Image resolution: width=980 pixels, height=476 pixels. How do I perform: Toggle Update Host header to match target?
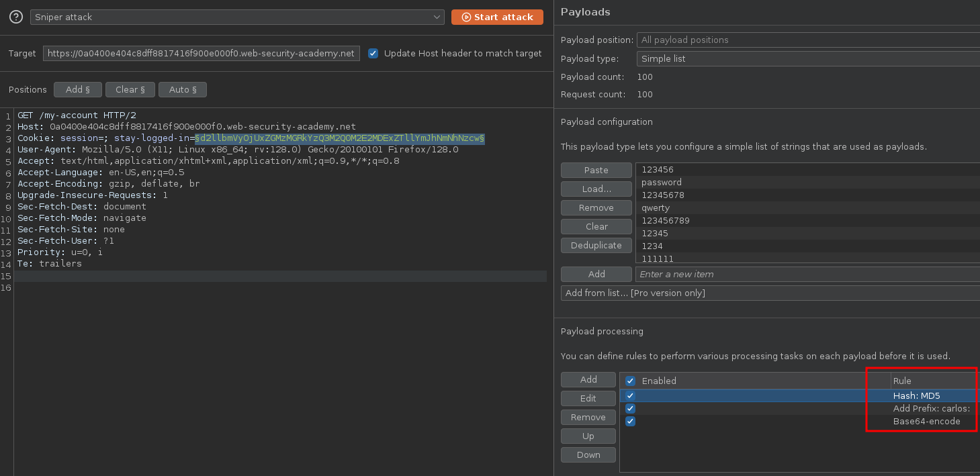373,54
